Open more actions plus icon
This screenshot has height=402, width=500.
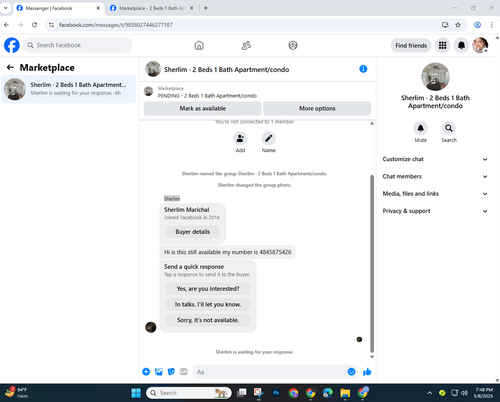146,372
